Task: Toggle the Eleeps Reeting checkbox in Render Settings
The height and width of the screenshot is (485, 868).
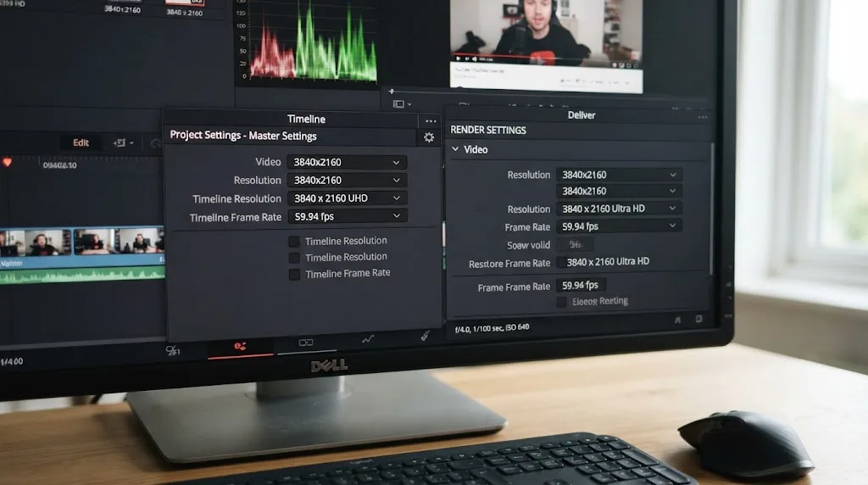Action: tap(561, 302)
